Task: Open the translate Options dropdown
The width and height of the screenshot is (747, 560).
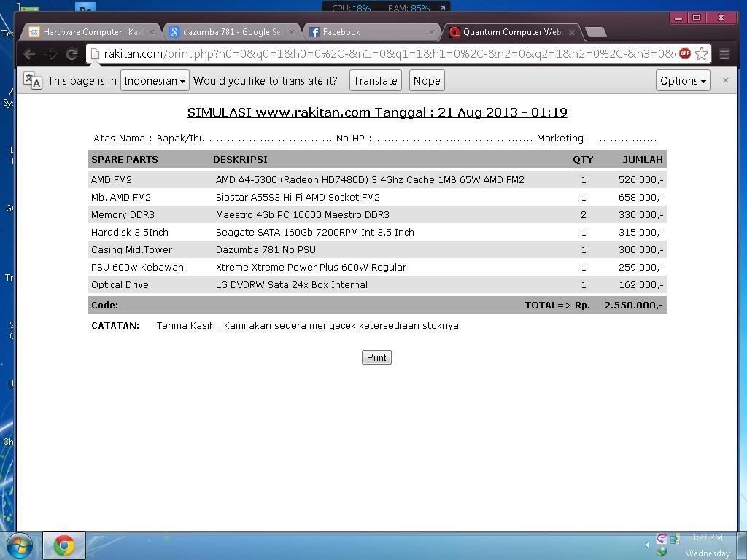Action: [x=683, y=81]
